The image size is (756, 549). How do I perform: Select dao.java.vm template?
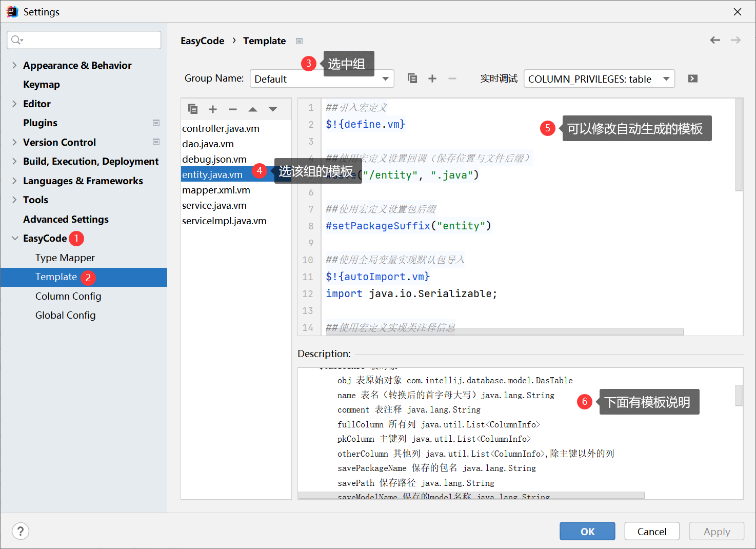[208, 144]
